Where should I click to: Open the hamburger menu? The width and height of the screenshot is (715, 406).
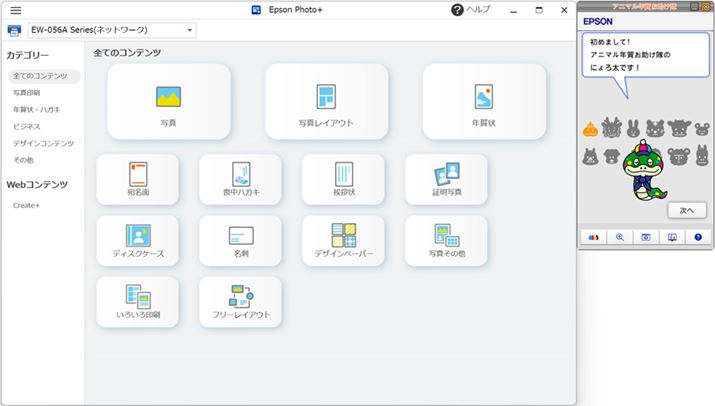pyautogui.click(x=16, y=10)
